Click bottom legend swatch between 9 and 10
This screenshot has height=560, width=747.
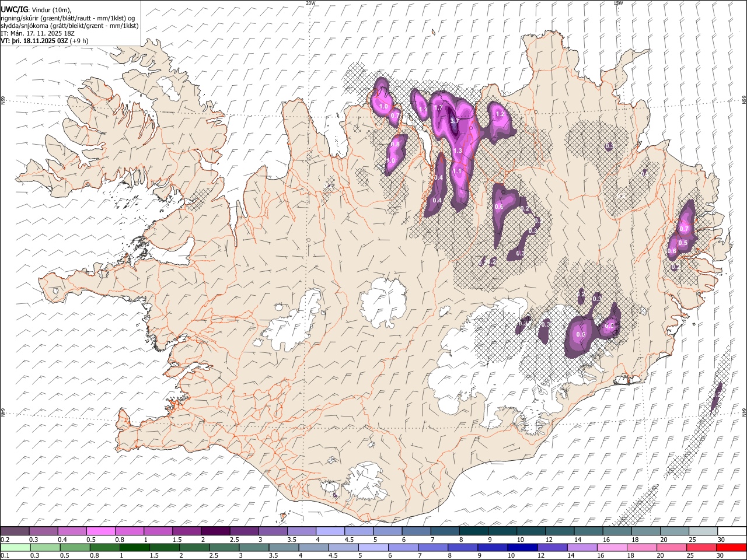point(492,547)
